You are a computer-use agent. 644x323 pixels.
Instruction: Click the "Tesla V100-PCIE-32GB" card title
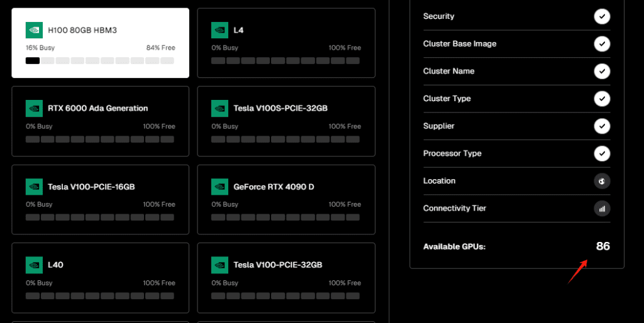coord(277,265)
